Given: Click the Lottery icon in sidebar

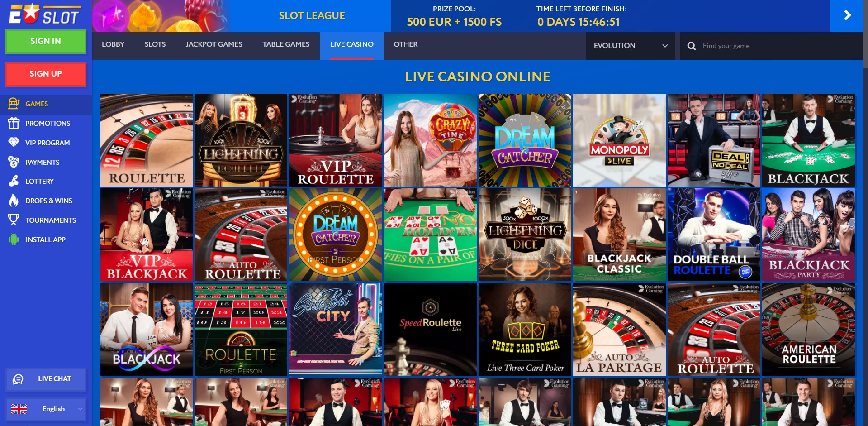Looking at the screenshot, I should [x=14, y=181].
